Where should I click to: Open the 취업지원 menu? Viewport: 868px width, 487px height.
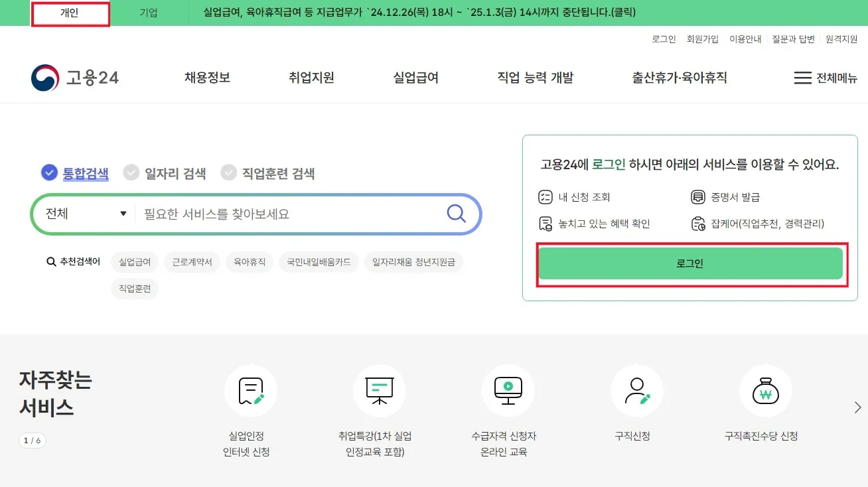(x=311, y=78)
